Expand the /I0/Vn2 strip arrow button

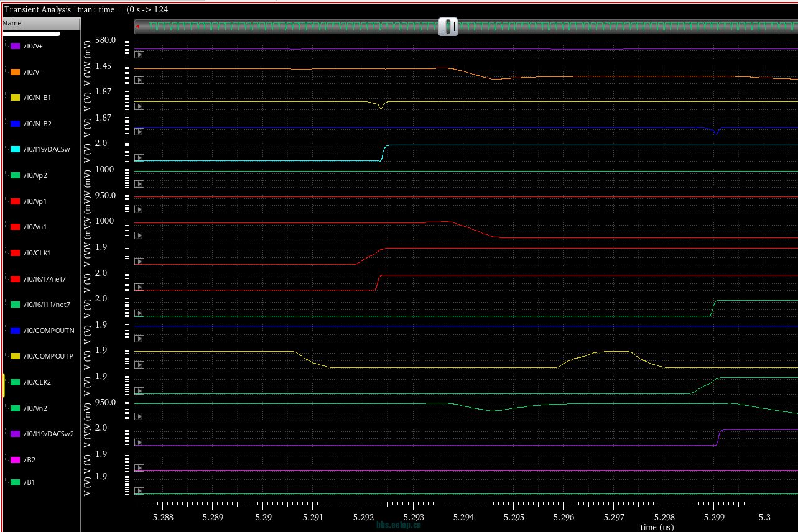coord(139,416)
